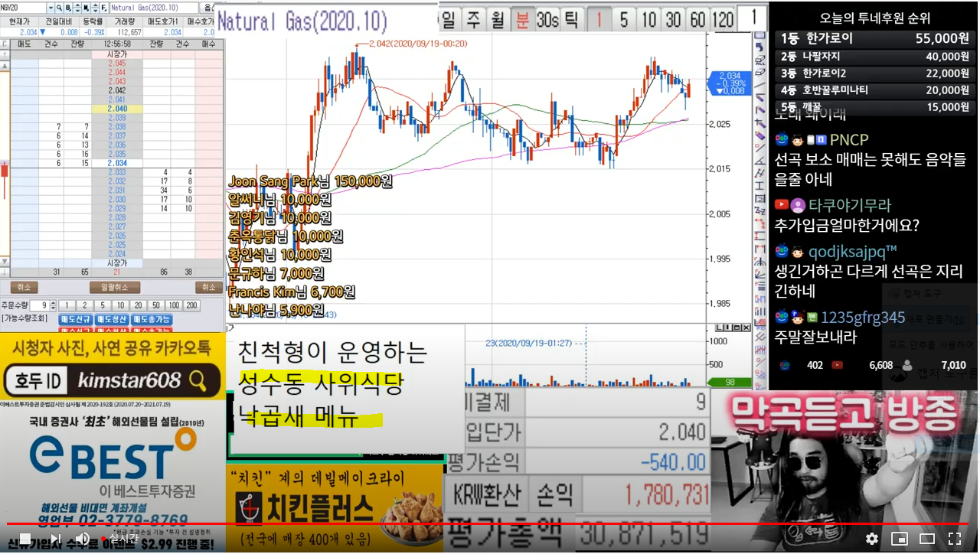Mute the video player volume
The height and width of the screenshot is (554, 980).
[83, 538]
